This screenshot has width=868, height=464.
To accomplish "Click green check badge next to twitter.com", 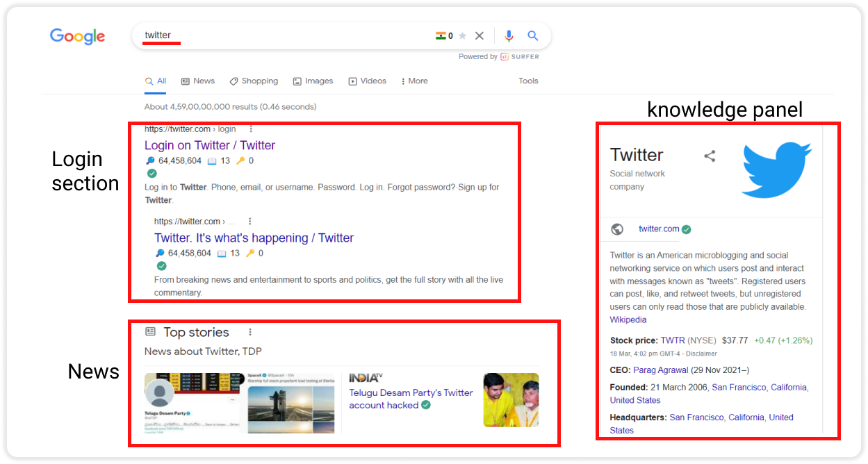I will [687, 229].
